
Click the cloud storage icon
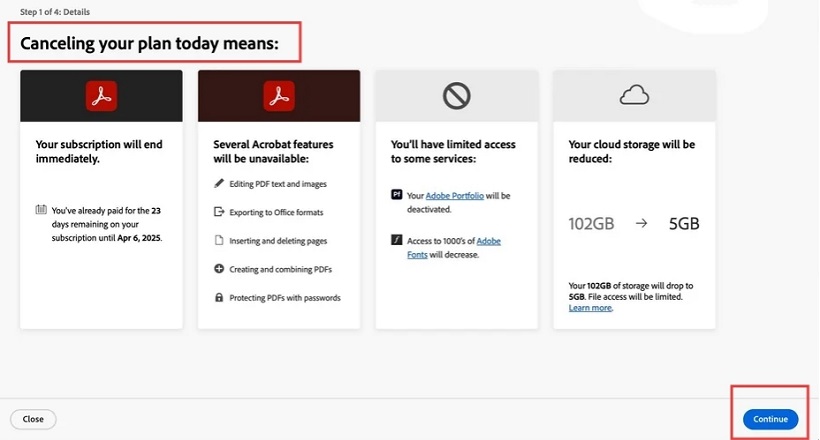coord(634,95)
